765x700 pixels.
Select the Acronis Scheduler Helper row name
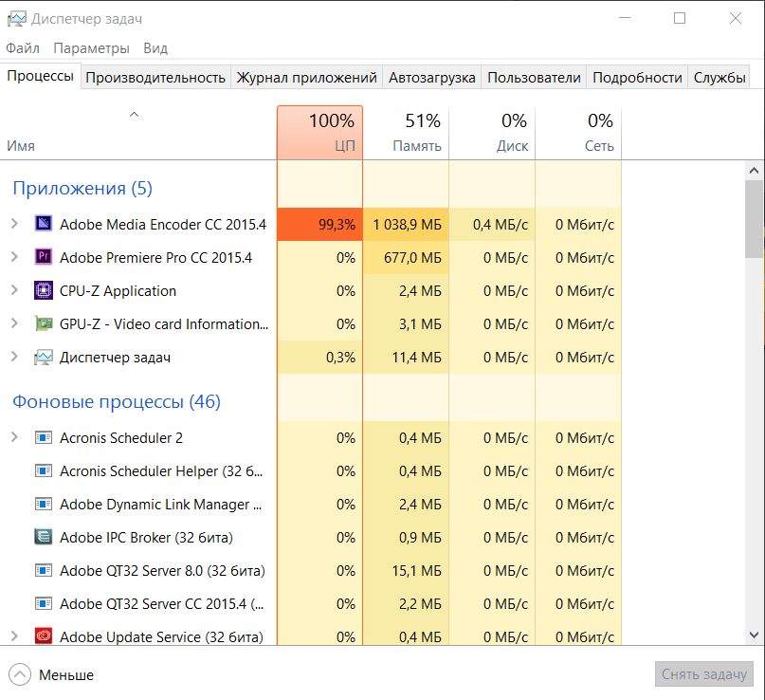[161, 471]
